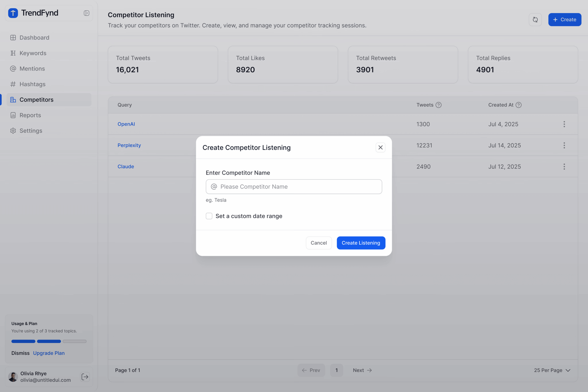Enable Set a custom date range
The image size is (588, 392).
pyautogui.click(x=209, y=216)
